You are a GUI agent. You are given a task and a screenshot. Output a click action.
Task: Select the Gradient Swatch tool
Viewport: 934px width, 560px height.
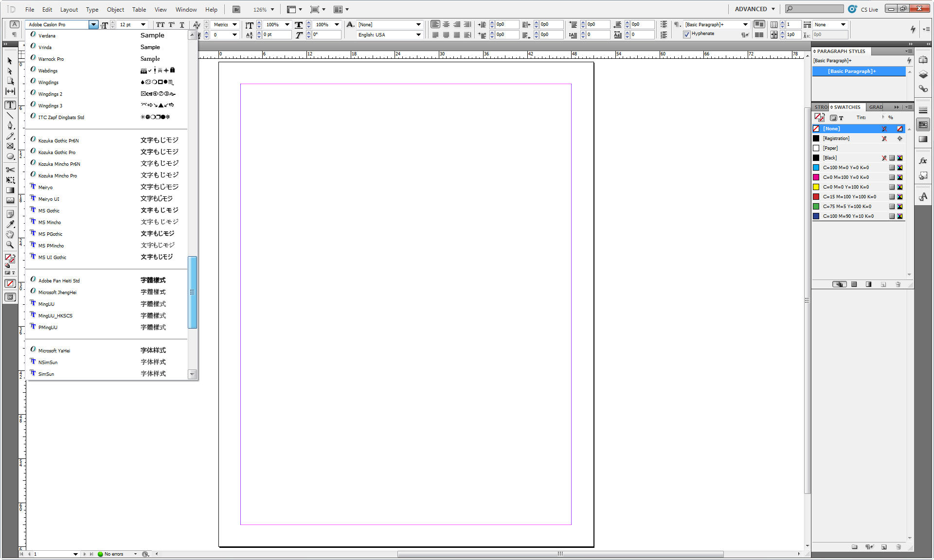coord(10,190)
